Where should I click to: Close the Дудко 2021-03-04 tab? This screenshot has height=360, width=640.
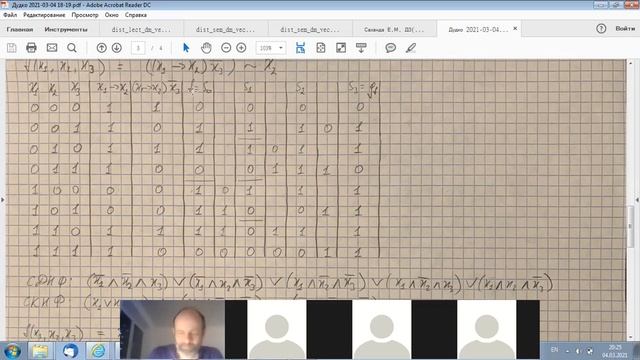[x=515, y=29]
